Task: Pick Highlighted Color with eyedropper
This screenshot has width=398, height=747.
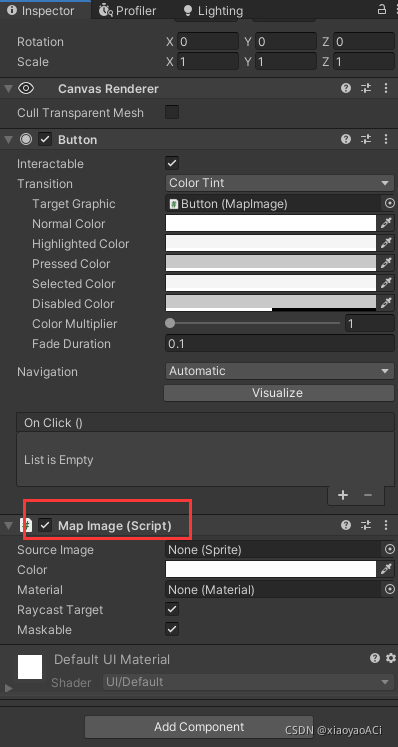Action: (386, 243)
